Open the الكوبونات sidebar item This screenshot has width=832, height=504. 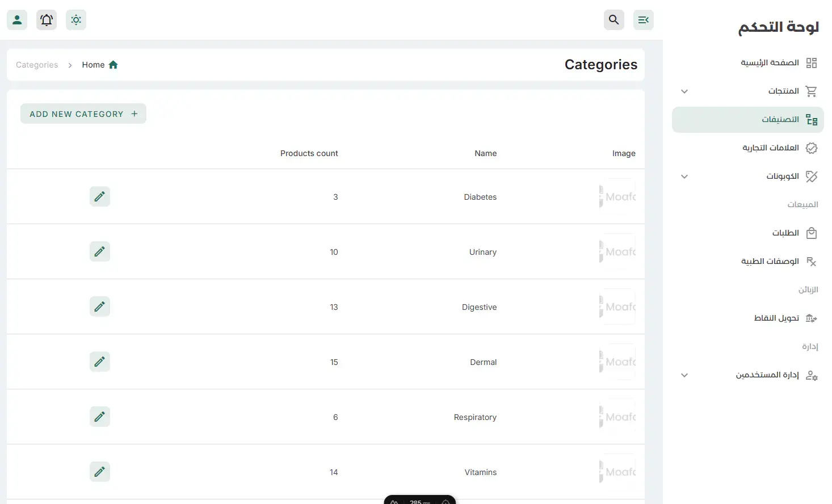[x=748, y=177]
